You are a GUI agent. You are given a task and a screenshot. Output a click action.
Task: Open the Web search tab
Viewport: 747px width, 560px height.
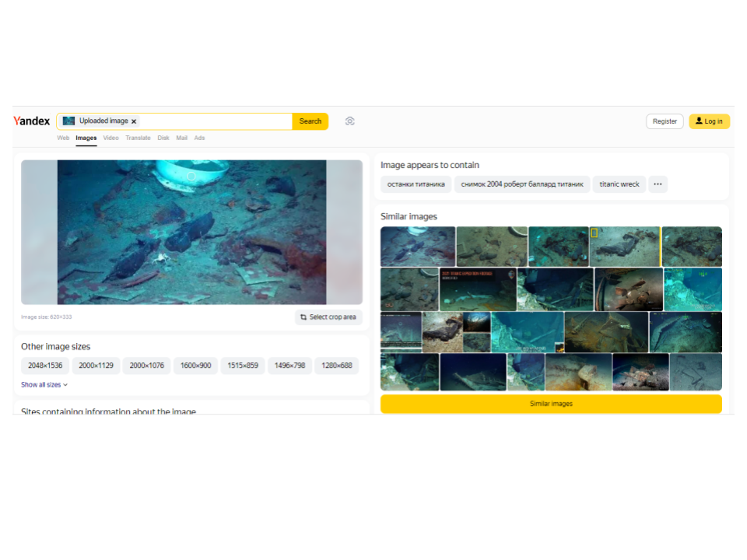63,138
